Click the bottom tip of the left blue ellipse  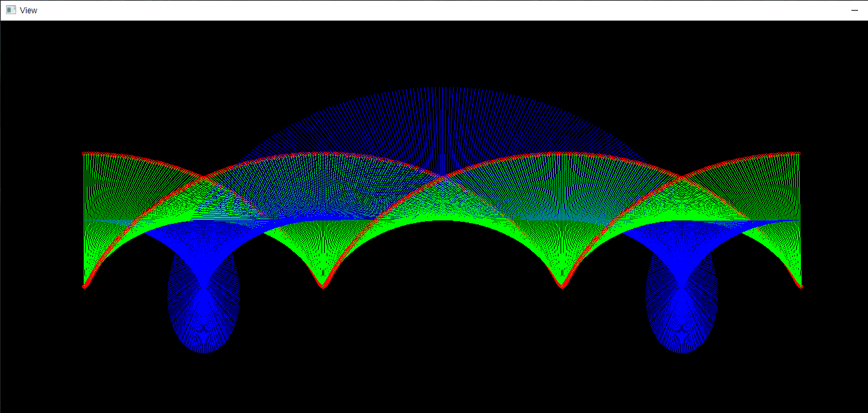click(x=204, y=352)
